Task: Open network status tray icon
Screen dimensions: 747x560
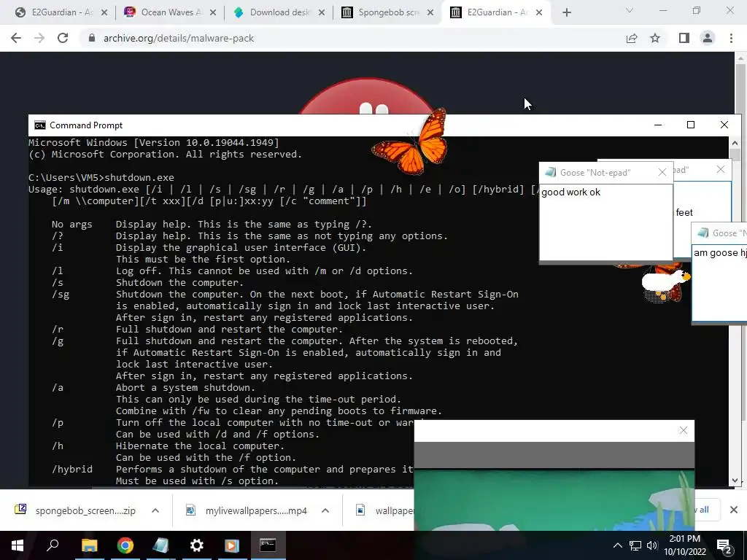Action: [635, 545]
